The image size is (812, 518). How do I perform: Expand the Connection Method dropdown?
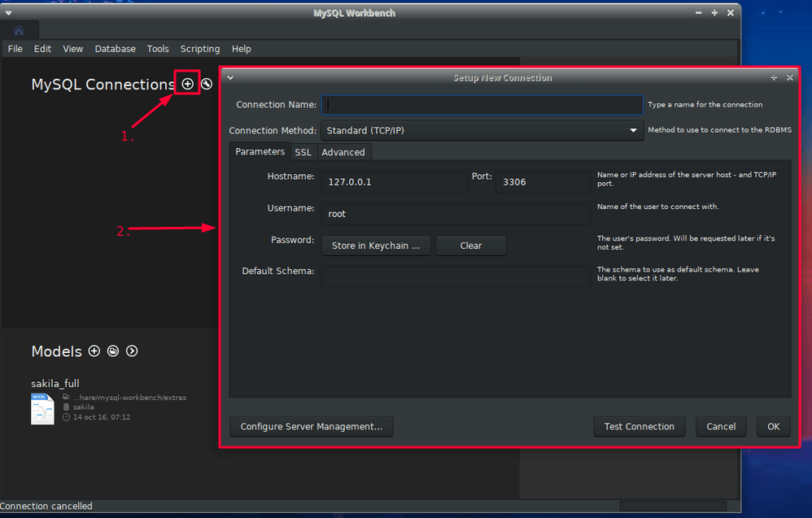click(x=482, y=130)
